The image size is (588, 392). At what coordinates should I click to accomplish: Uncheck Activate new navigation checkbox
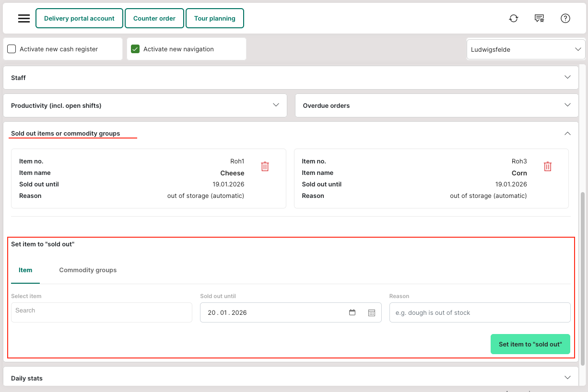[135, 49]
